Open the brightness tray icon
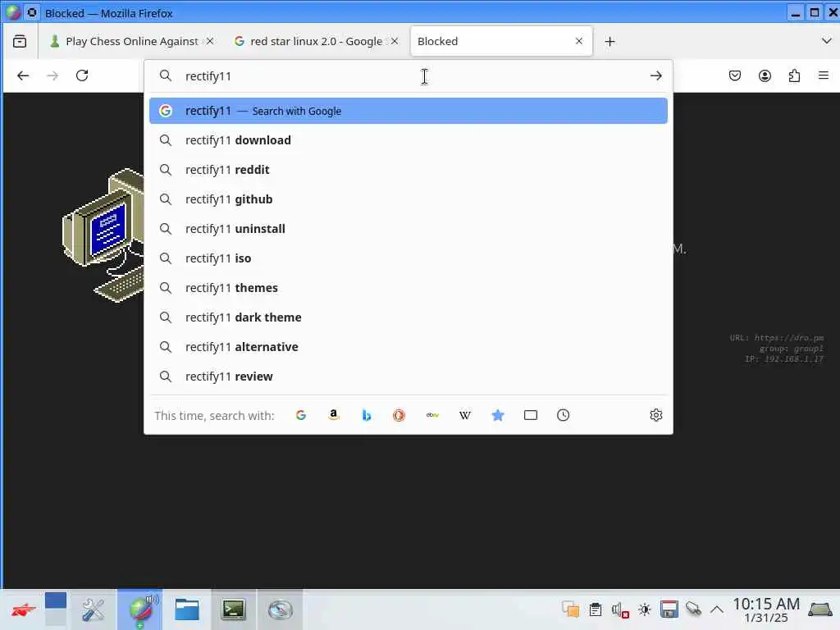This screenshot has height=630, width=840. [x=645, y=609]
